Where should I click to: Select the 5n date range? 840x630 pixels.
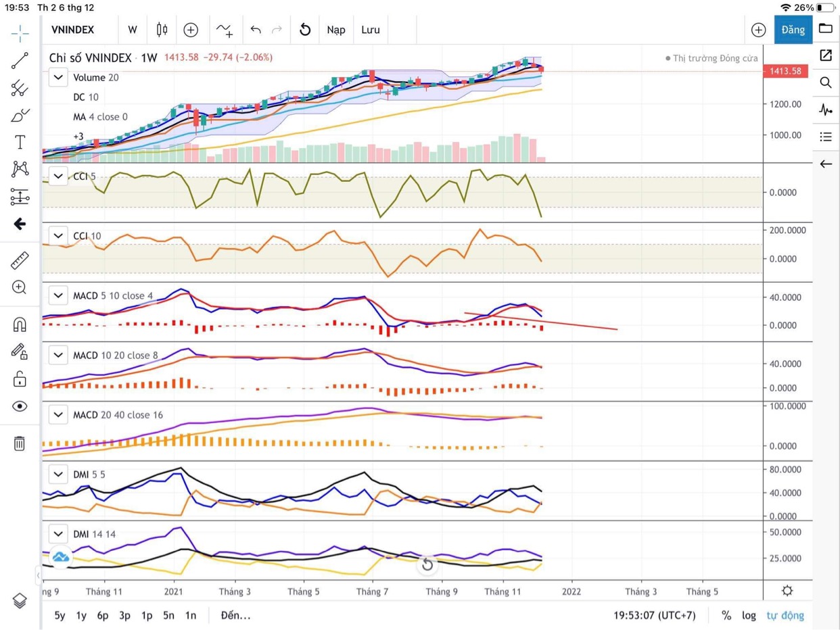[x=168, y=615]
